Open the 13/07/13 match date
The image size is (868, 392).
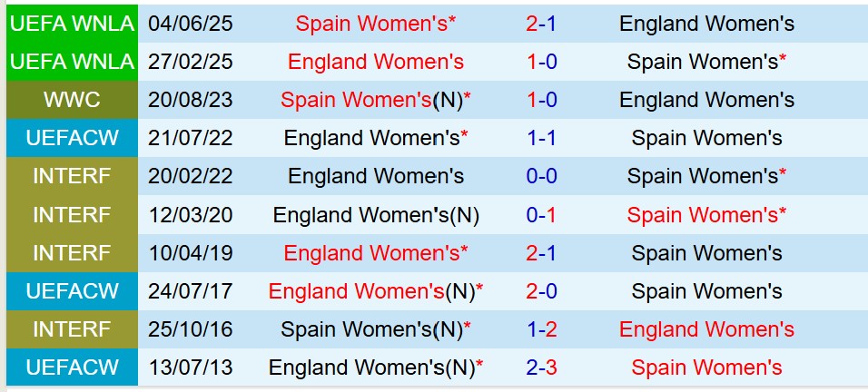tap(193, 367)
